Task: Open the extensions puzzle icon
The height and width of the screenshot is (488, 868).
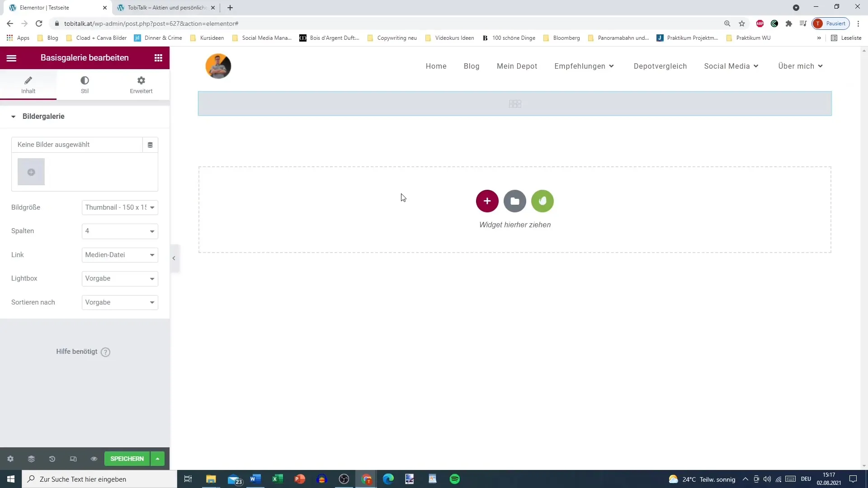Action: (x=789, y=23)
